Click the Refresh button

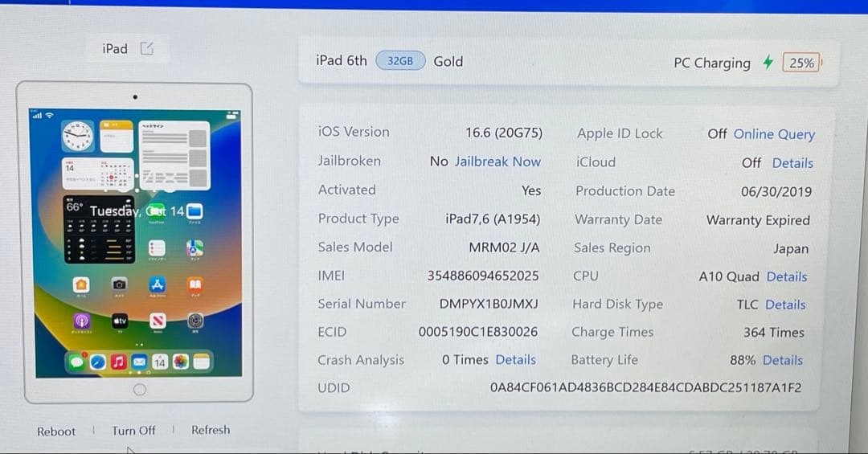tap(211, 430)
